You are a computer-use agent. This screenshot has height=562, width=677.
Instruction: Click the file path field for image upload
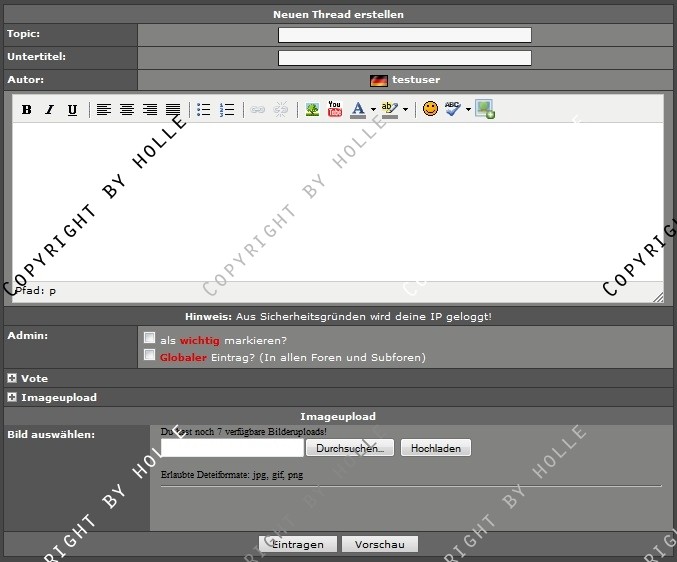[232, 448]
